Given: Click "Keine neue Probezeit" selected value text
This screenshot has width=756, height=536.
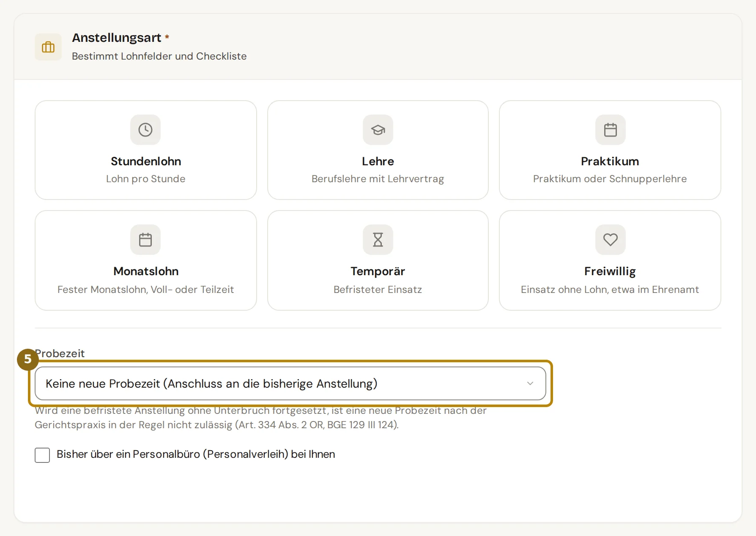Looking at the screenshot, I should click(x=211, y=383).
